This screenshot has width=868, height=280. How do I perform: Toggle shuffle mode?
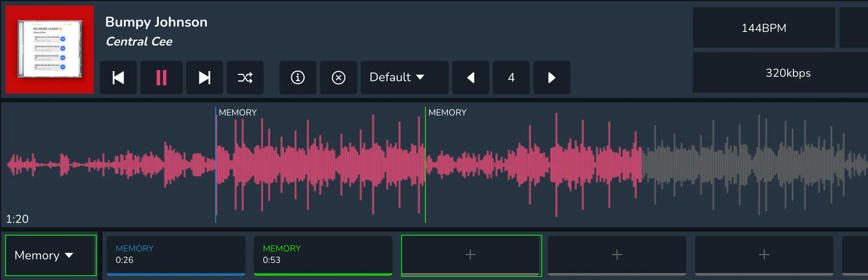[245, 78]
